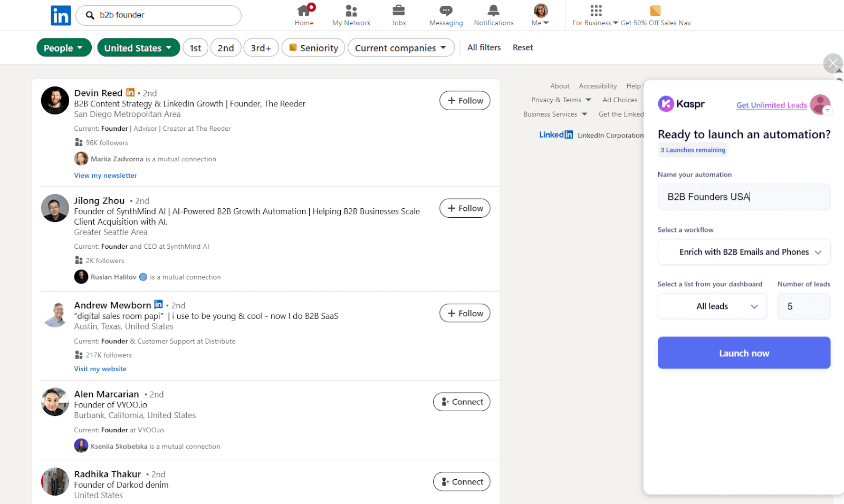Click the Get Unlimited Leads link
Screen dimensions: 844x504
click(x=771, y=105)
